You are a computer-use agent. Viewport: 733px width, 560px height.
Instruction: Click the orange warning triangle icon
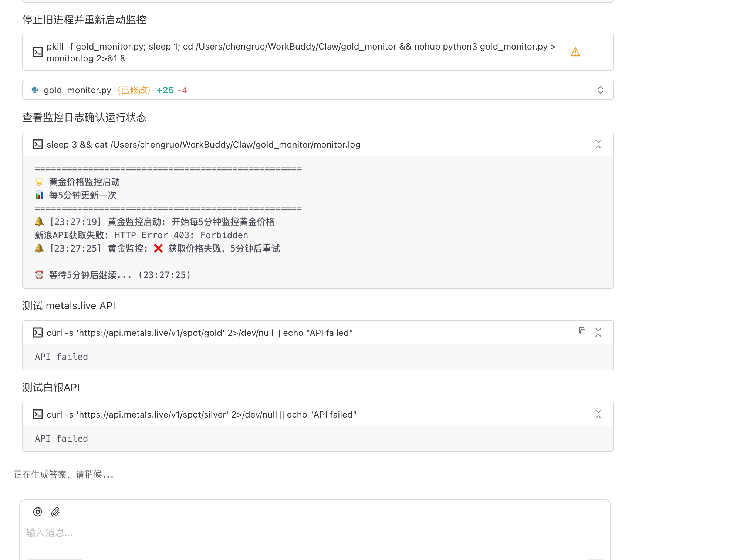(575, 52)
